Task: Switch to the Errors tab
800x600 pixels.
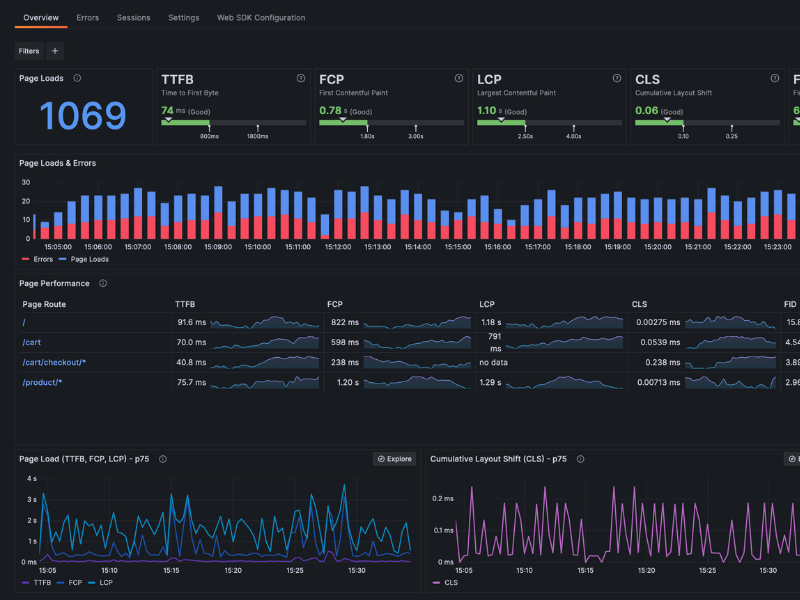Action: 88,17
